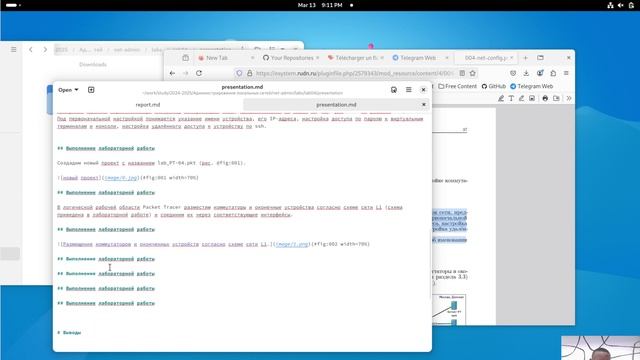Open the Firefox extensions icon
This screenshot has height=360, width=640.
553,73
